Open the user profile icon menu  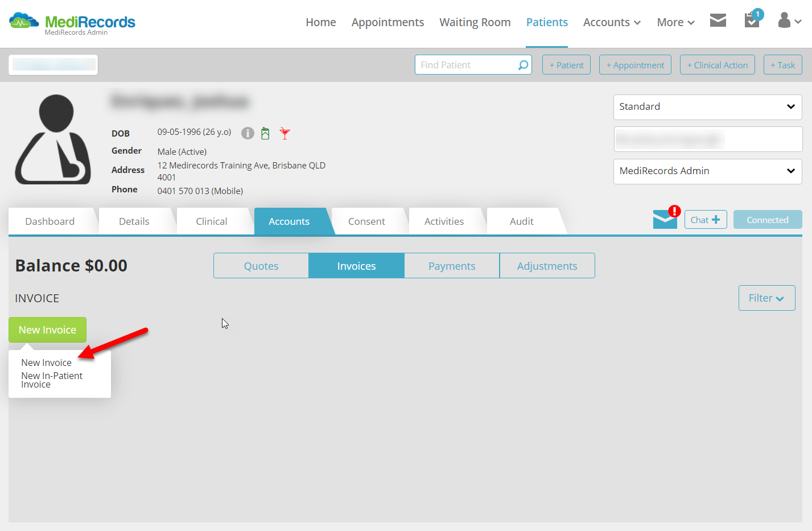click(x=789, y=20)
